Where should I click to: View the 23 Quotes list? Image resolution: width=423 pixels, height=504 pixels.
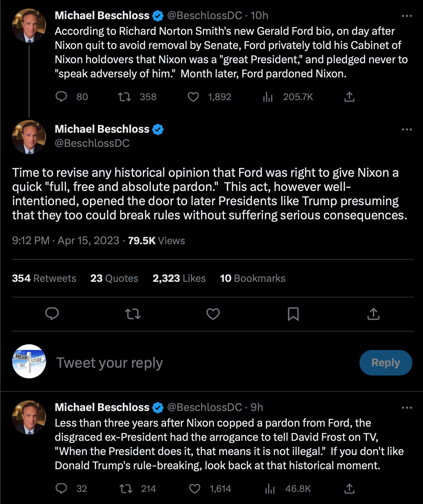coord(114,278)
